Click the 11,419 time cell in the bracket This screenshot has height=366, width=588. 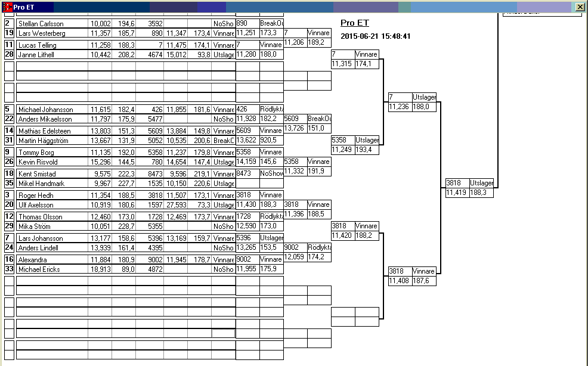pyautogui.click(x=457, y=193)
